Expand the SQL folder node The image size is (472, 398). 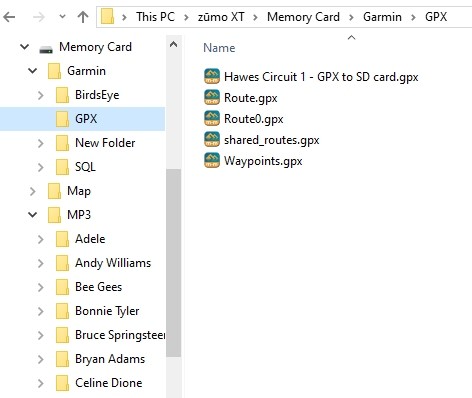point(41,167)
